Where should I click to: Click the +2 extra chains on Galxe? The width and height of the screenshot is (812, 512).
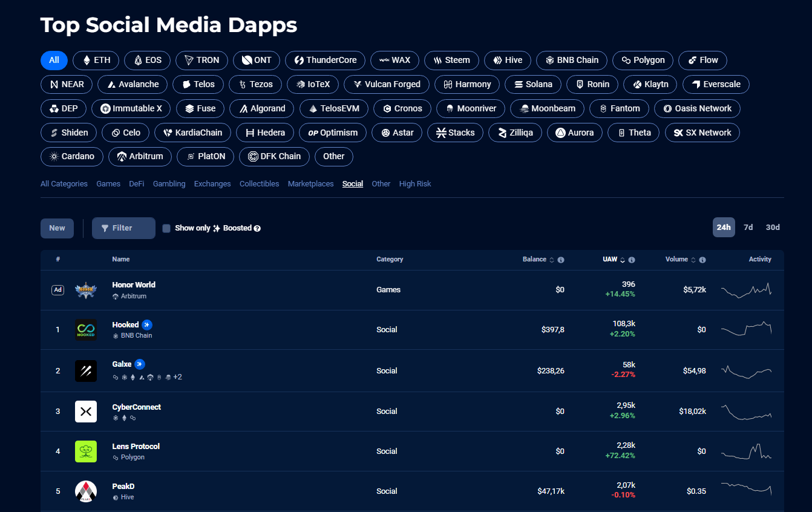[x=177, y=377]
